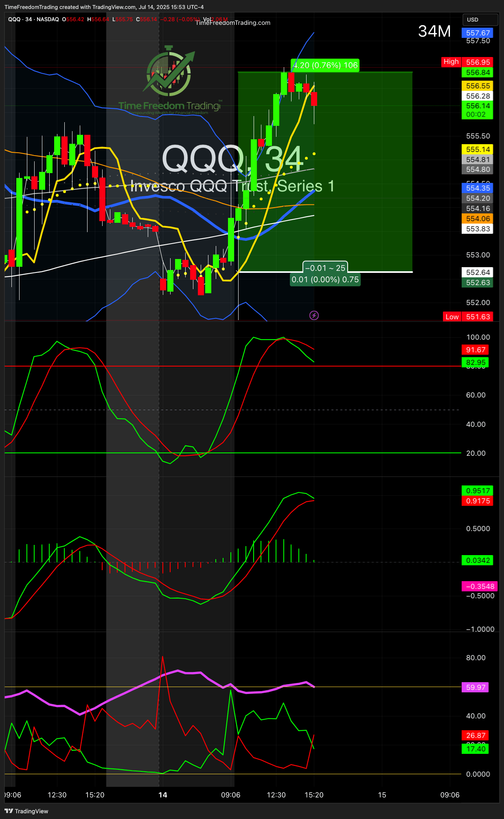This screenshot has height=819, width=504.
Task: Click the profit target label 4.20 (0.76%) 106
Action: (x=325, y=65)
